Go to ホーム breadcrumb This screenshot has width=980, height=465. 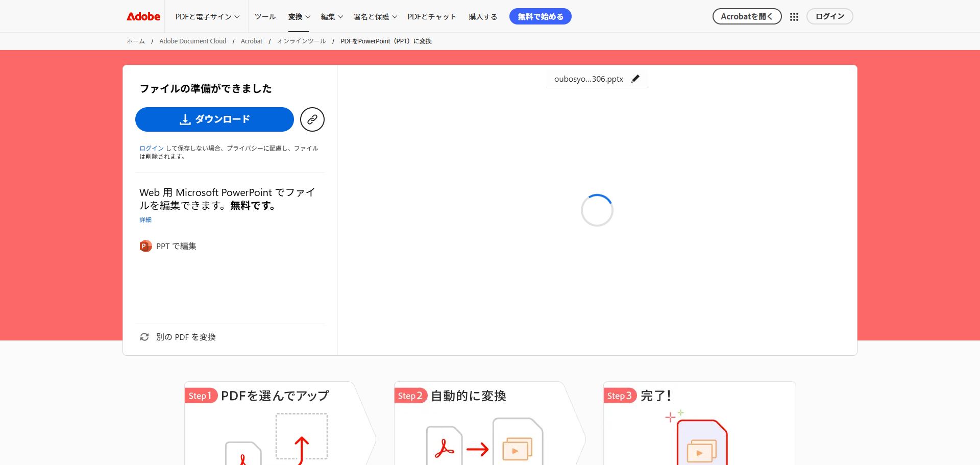click(136, 41)
